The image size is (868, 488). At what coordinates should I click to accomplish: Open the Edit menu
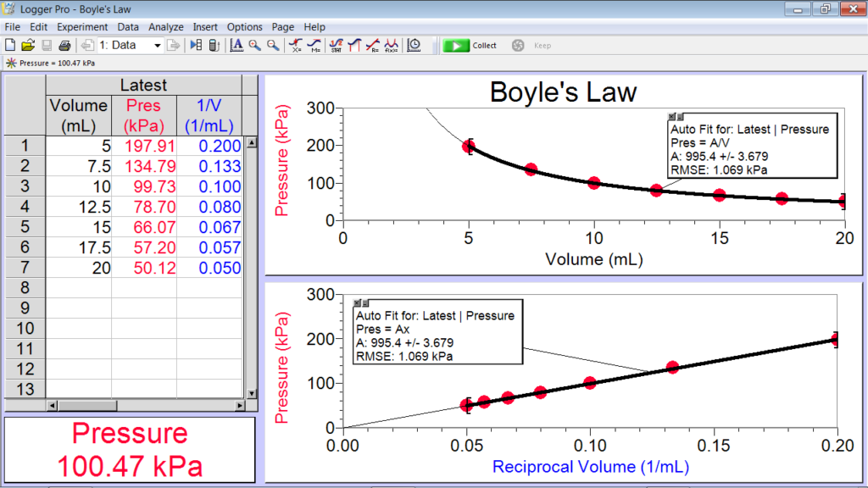pos(38,27)
